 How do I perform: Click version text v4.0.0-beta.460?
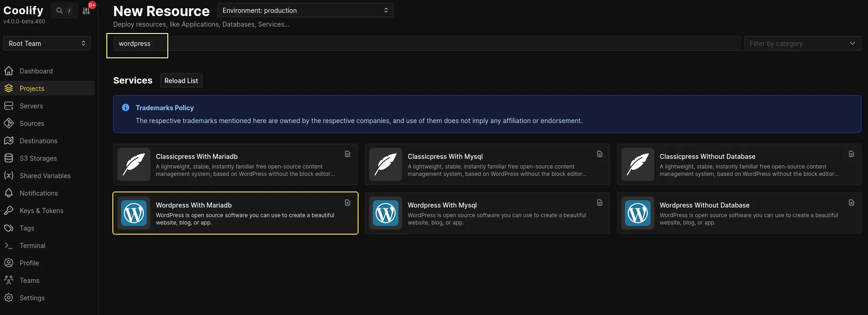coord(24,22)
